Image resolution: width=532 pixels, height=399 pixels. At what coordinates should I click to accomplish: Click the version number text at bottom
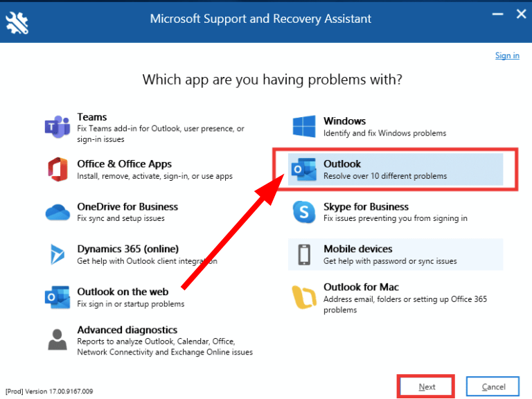[x=49, y=391]
